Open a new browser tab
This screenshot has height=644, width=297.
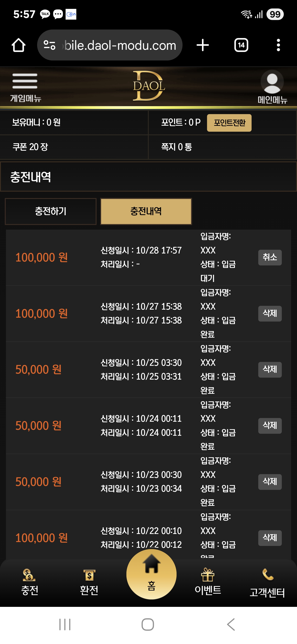pos(203,45)
